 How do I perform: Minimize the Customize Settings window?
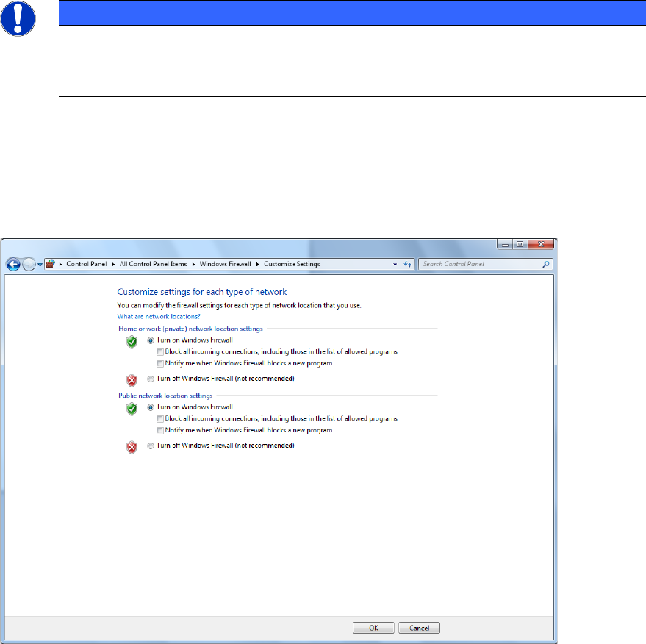[x=505, y=244]
